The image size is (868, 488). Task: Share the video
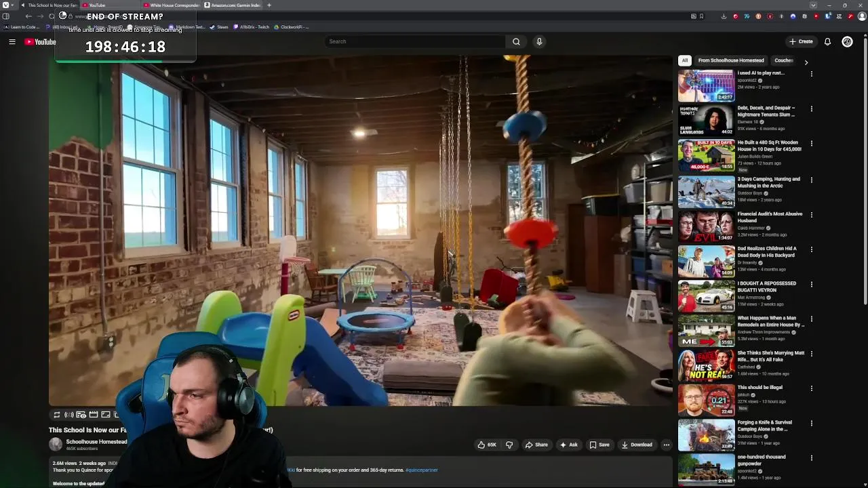536,445
